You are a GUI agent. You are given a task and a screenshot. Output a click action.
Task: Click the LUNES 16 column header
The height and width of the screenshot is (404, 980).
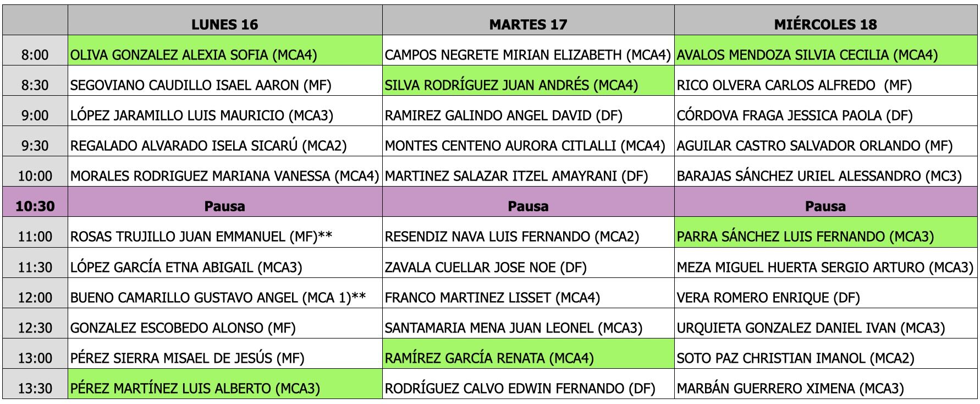point(224,24)
